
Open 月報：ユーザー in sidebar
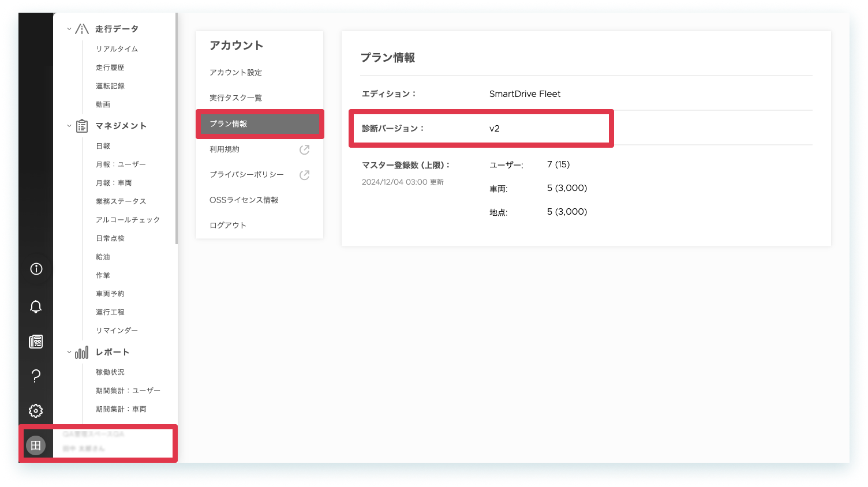(121, 164)
